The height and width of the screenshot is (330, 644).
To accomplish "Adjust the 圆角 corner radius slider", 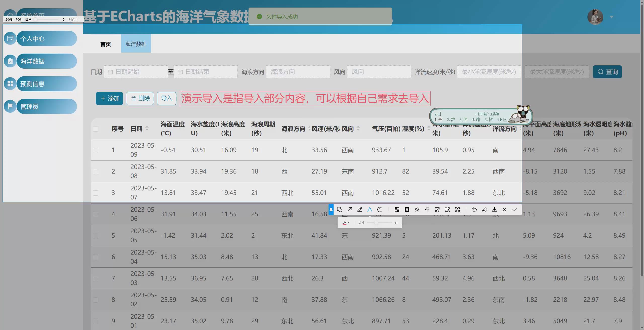I will click(x=47, y=19).
